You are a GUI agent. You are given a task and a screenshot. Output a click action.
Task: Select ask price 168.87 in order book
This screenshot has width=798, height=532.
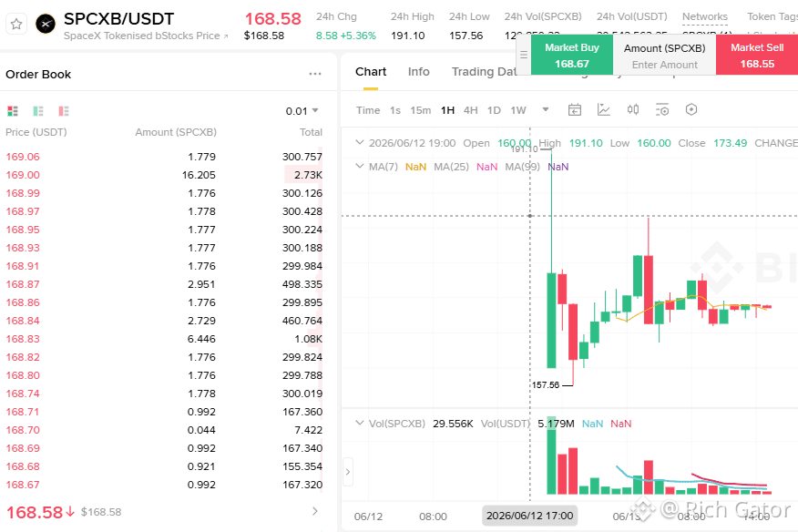(23, 284)
